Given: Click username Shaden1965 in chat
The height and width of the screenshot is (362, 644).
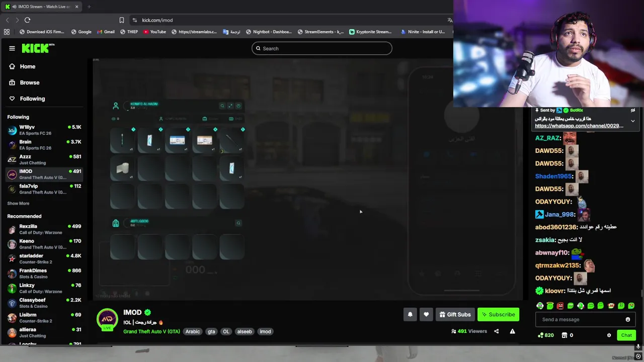Looking at the screenshot, I should (x=553, y=176).
